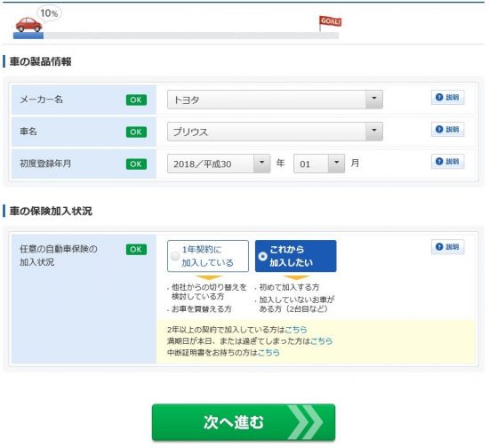Click the 次へ進む green button
Image resolution: width=489 pixels, height=448 pixels.
[244, 422]
